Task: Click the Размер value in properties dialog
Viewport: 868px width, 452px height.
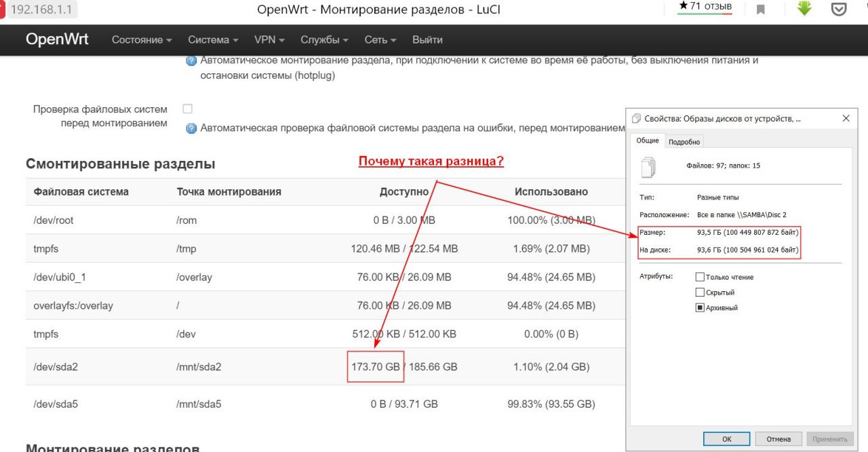Action: pos(748,233)
